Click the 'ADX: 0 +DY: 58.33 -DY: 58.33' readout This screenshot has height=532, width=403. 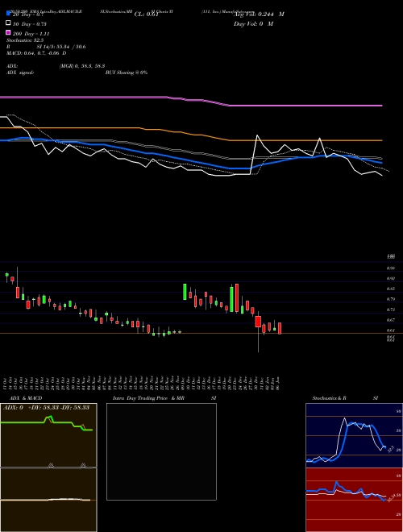pyautogui.click(x=46, y=408)
